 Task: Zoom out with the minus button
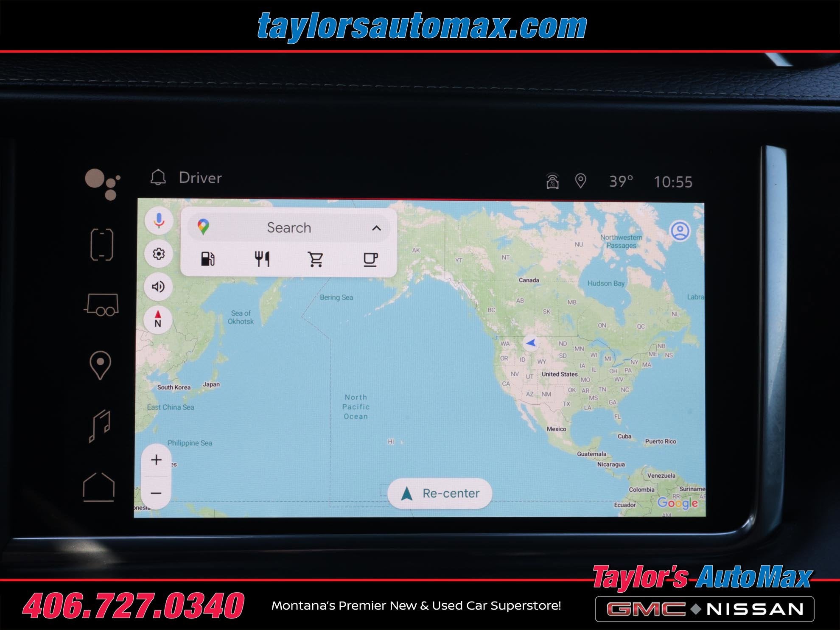pyautogui.click(x=157, y=493)
